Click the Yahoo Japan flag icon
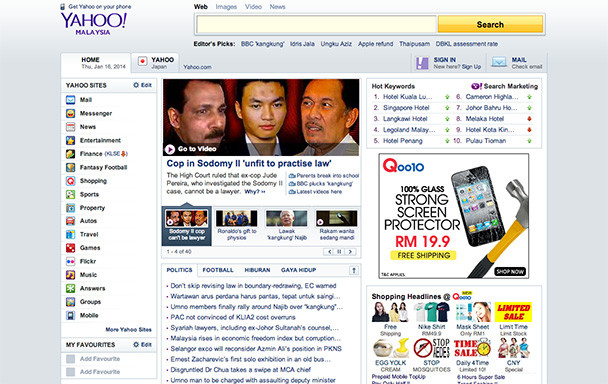Image resolution: width=608 pixels, height=384 pixels. 142,61
